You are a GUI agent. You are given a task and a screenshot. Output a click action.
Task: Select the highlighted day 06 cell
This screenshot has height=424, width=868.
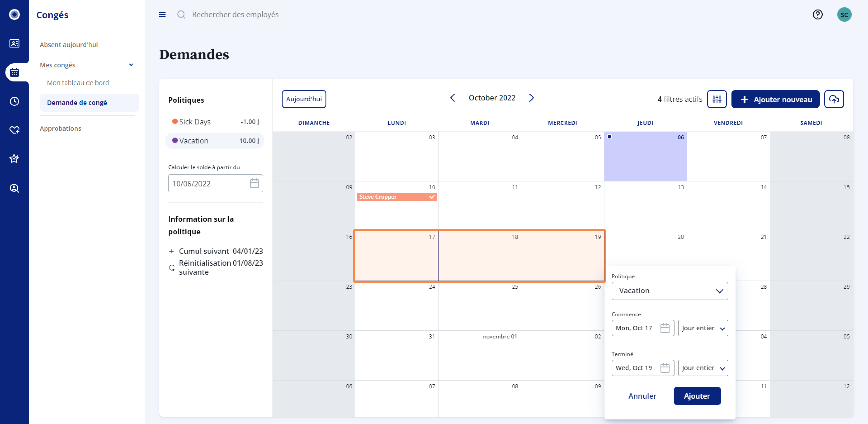pyautogui.click(x=645, y=156)
